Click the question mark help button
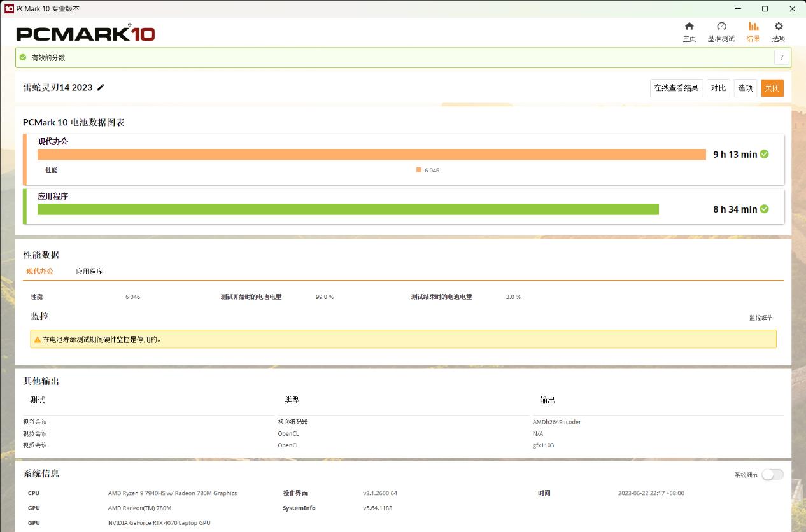This screenshot has height=532, width=806. tap(781, 57)
